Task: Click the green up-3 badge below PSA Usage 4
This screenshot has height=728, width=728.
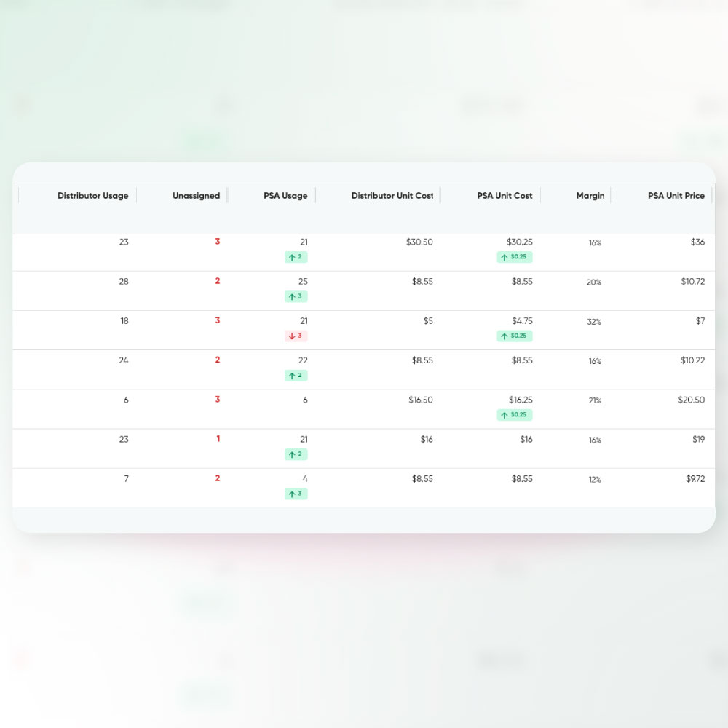Action: click(x=295, y=494)
